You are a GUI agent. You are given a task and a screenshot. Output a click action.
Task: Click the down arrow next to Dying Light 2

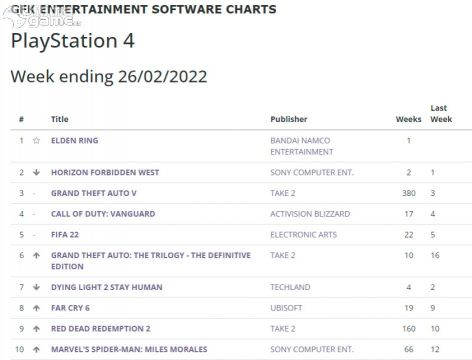36,287
